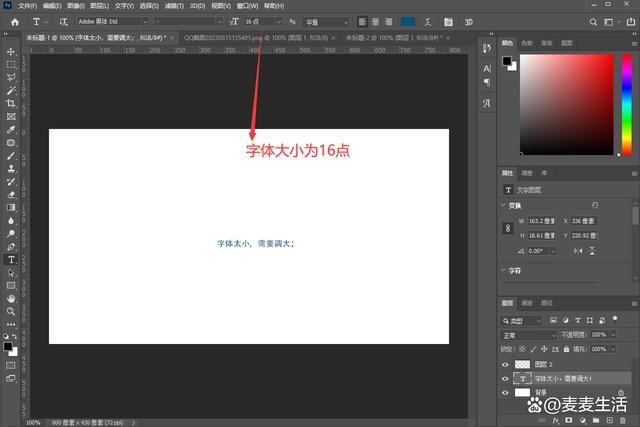The width and height of the screenshot is (640, 427).
Task: Hide the text layer eye icon
Action: [x=505, y=379]
